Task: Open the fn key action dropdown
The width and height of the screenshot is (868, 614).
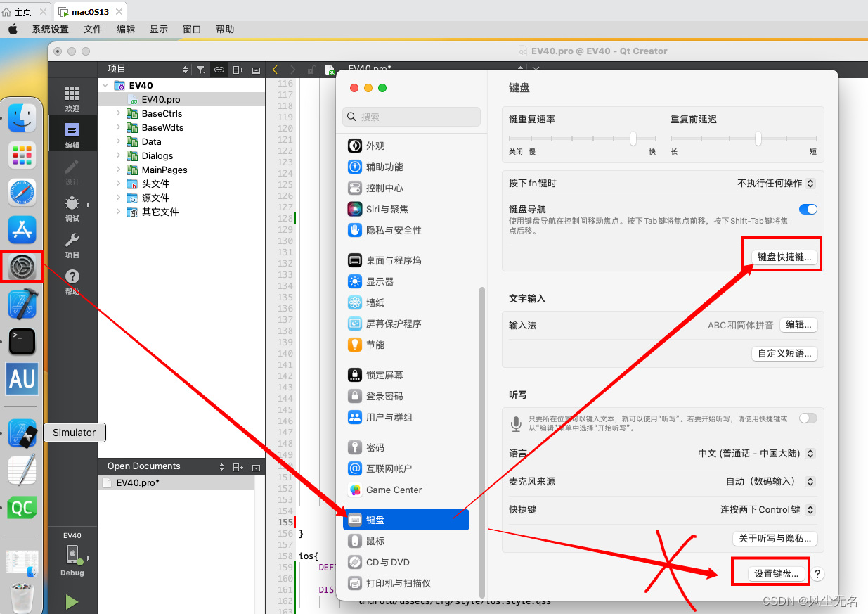Action: click(776, 183)
